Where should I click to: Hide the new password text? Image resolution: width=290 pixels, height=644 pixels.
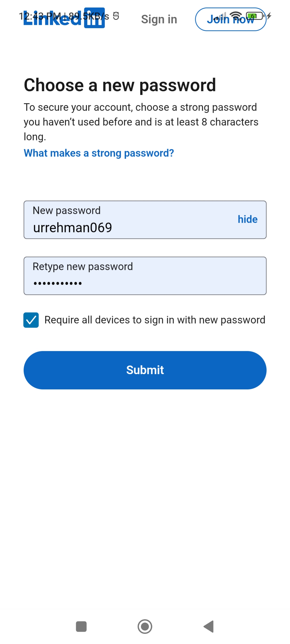(247, 219)
